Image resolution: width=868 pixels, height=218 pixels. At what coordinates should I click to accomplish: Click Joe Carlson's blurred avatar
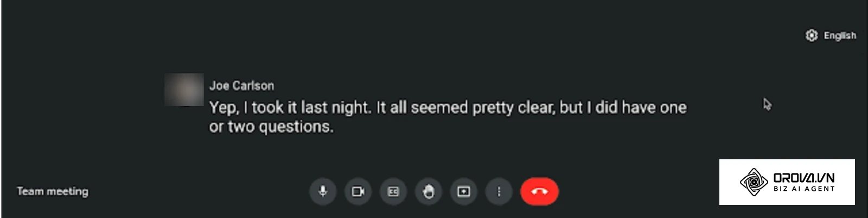tap(184, 89)
